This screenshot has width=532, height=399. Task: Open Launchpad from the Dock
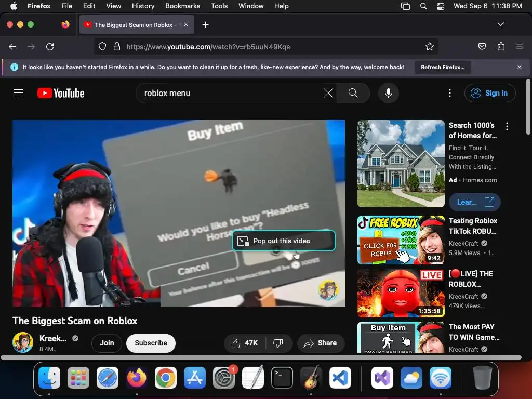pos(78,378)
